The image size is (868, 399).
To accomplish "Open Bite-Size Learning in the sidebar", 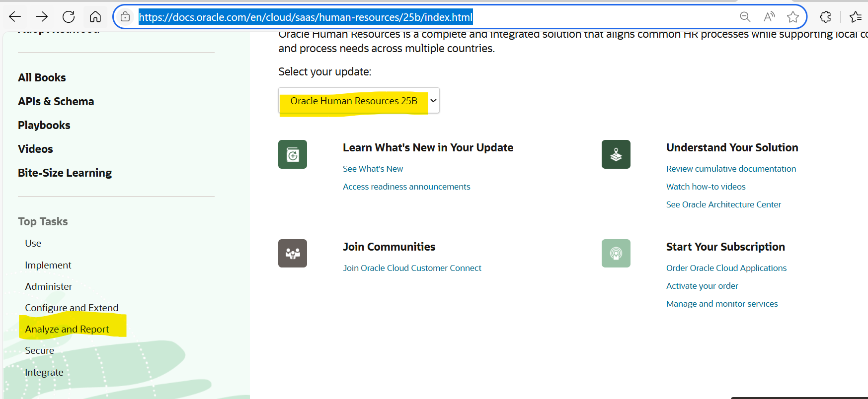I will [65, 173].
